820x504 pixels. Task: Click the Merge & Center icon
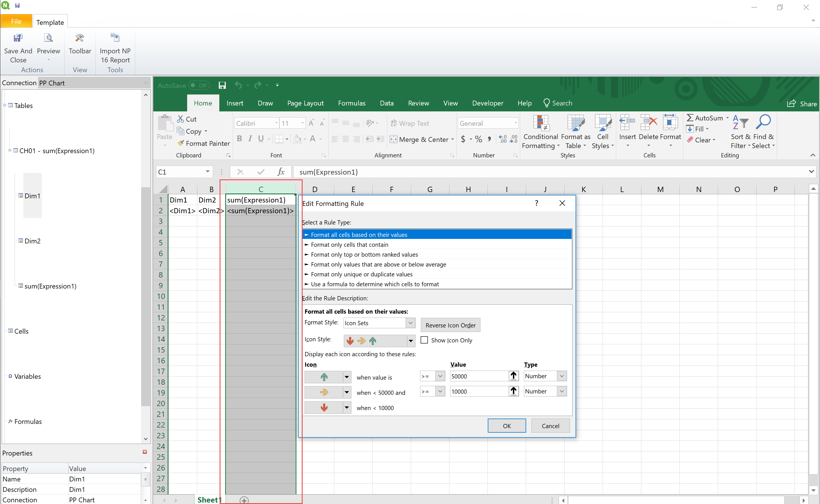click(394, 139)
